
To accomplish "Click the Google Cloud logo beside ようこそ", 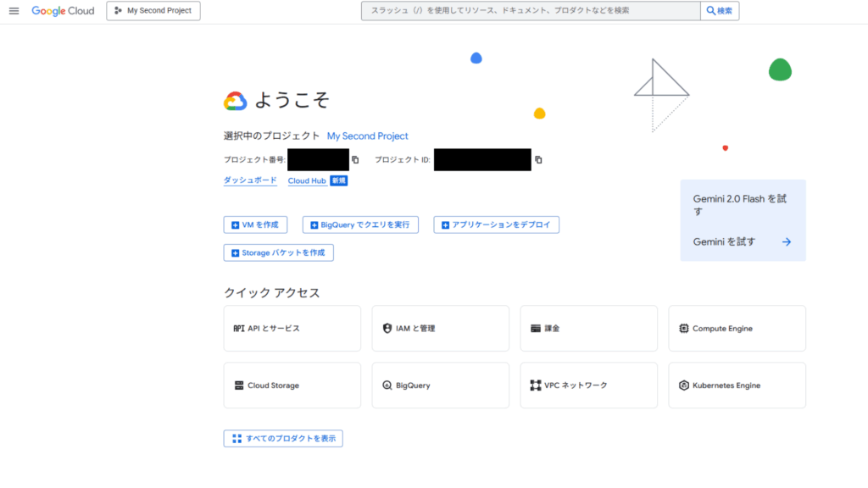I will point(236,102).
